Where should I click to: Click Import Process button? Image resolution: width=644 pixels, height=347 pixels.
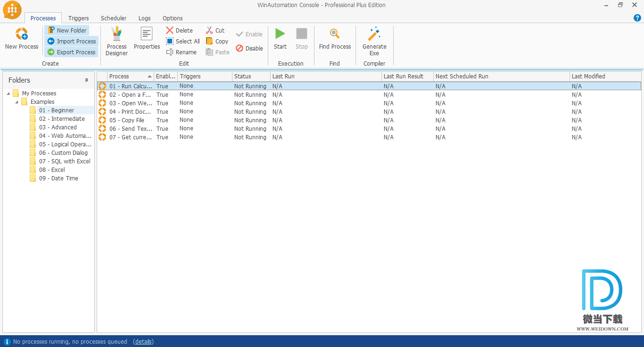point(72,41)
